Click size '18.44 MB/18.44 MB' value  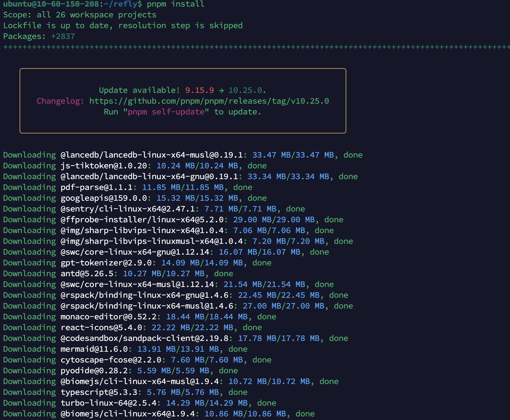207,317
